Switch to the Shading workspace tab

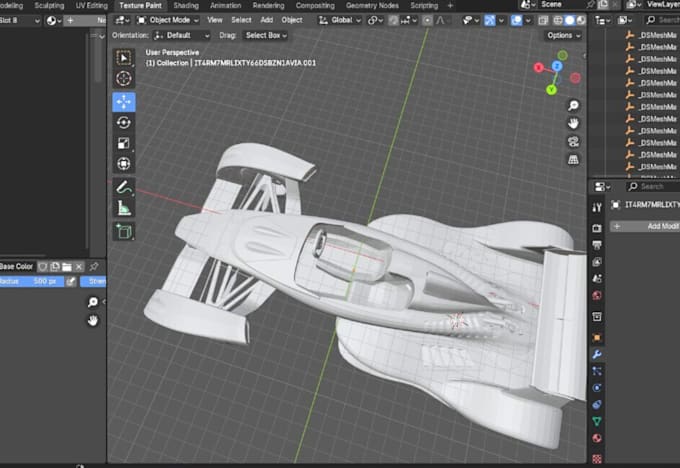(x=186, y=6)
